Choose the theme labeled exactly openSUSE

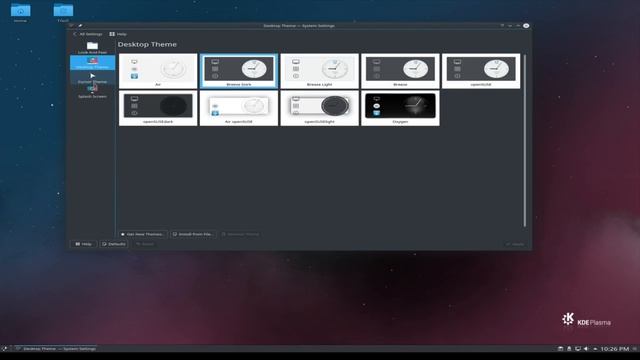[481, 71]
